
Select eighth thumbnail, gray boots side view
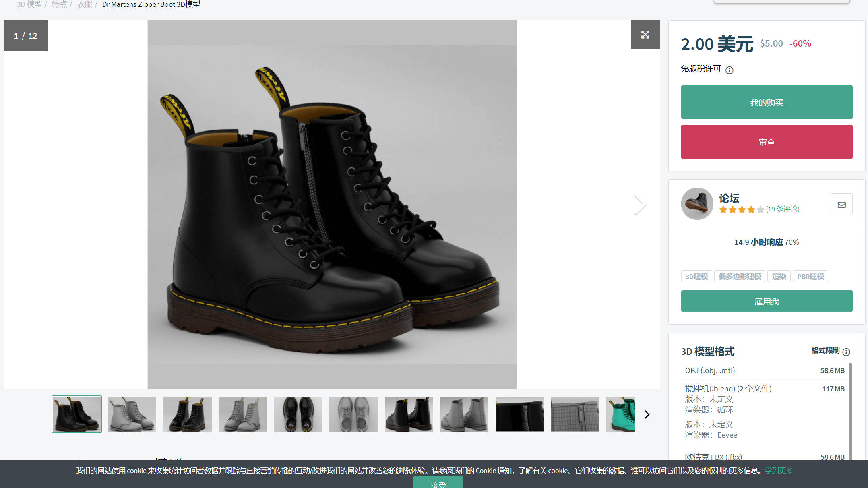tap(464, 414)
